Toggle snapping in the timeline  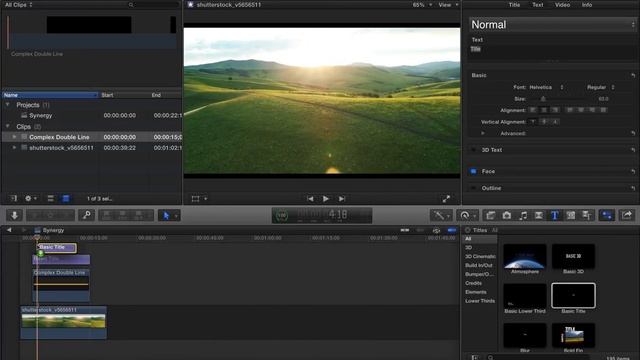tap(452, 230)
